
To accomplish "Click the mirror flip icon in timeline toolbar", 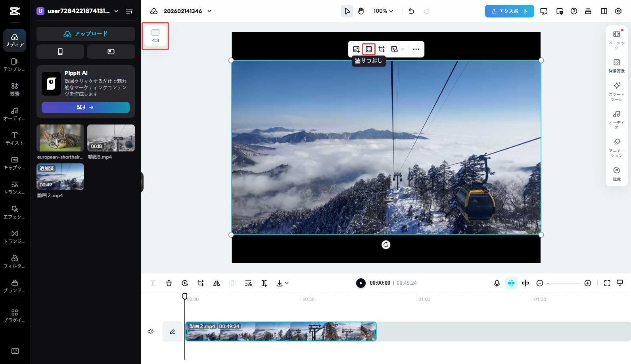I will (217, 283).
